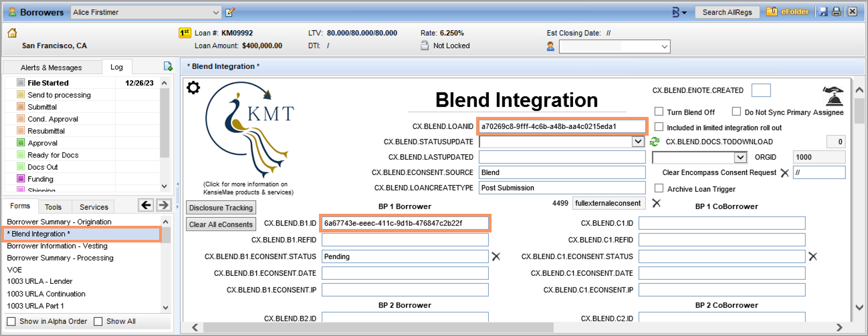The height and width of the screenshot is (336, 868).
Task: Clear C1 eConsent status X icon
Action: (812, 256)
